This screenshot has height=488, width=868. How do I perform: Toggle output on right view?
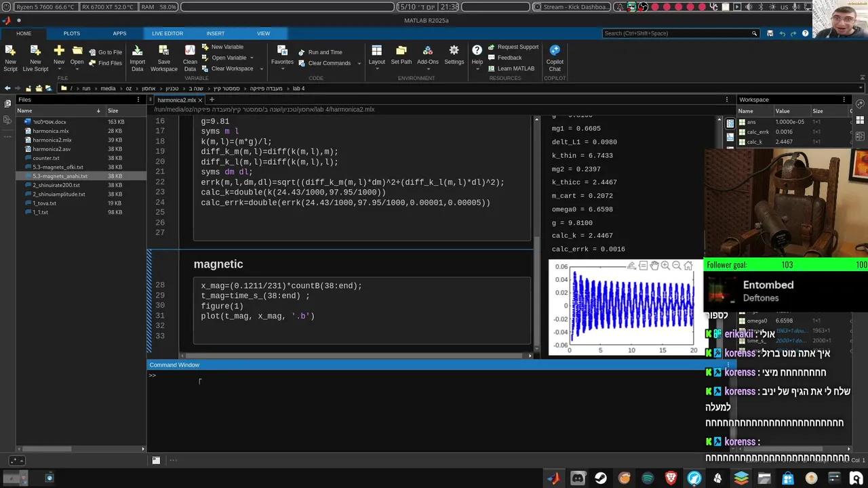point(730,123)
